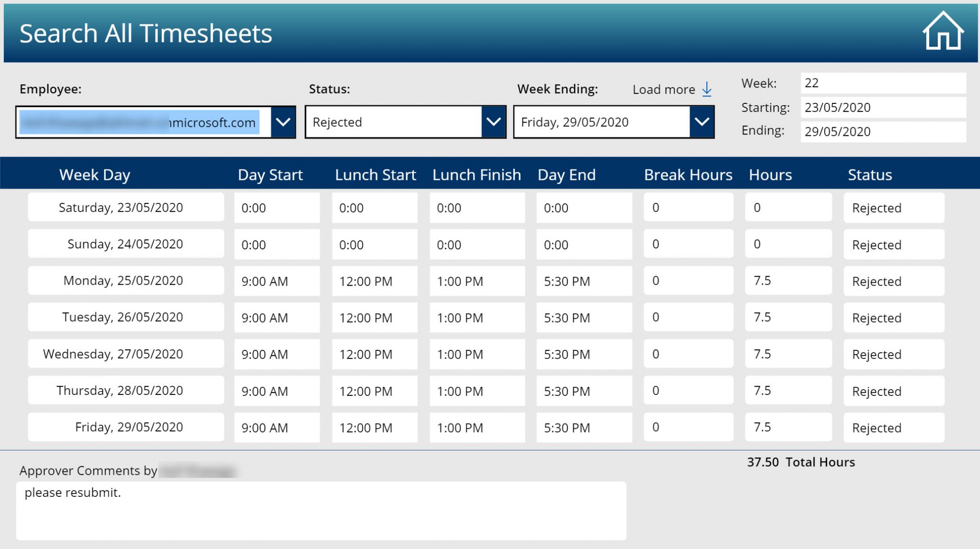This screenshot has height=549, width=980.
Task: Click the Approver Comments text box
Action: pyautogui.click(x=321, y=510)
